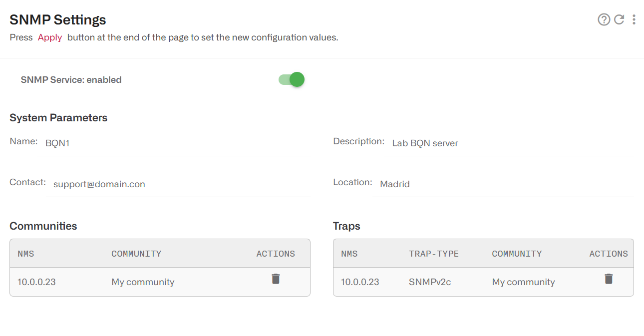Viewport: 644px width, 336px height.
Task: Expand additional options via the vertical dots
Action: click(x=634, y=19)
